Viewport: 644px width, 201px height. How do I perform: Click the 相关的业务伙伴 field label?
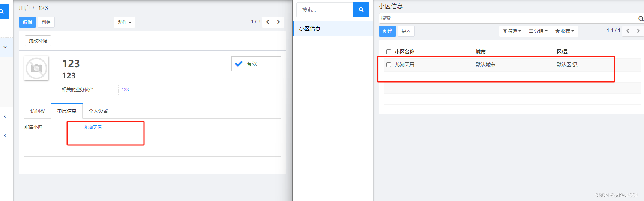(78, 90)
